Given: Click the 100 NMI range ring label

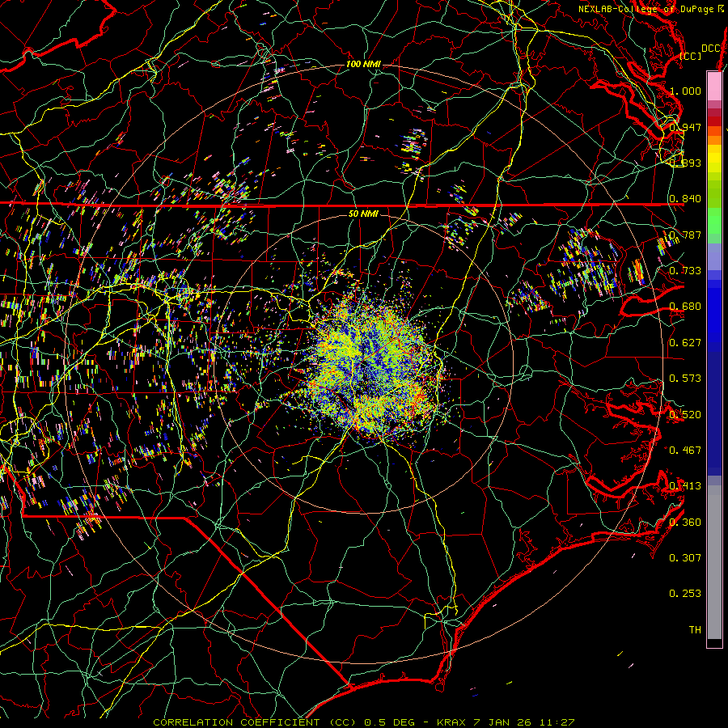Looking at the screenshot, I should click(x=363, y=64).
